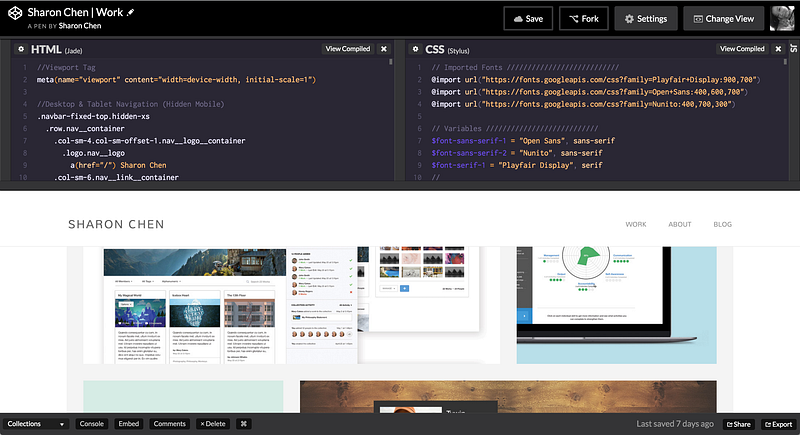Go to WORK in preview navigation
This screenshot has height=435, width=800.
[636, 224]
